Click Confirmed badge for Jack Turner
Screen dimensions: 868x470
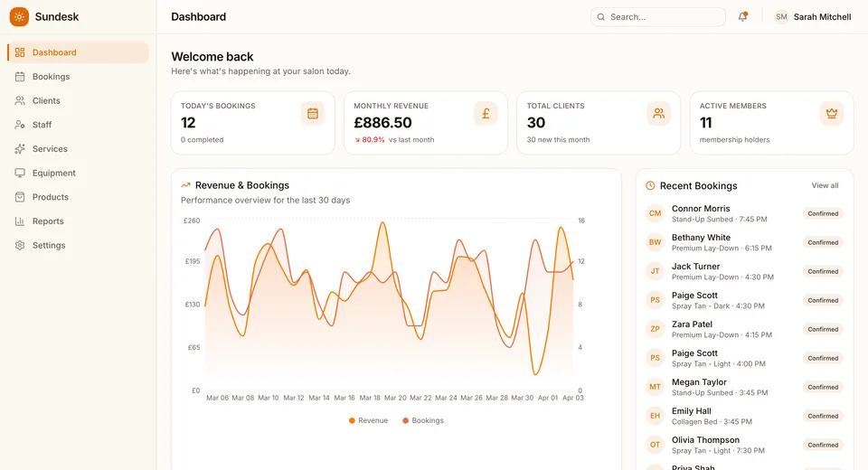click(x=823, y=271)
